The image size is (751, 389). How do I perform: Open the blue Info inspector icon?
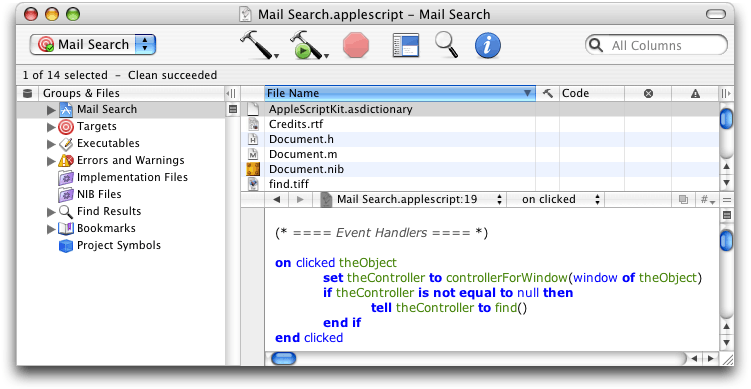coord(488,46)
